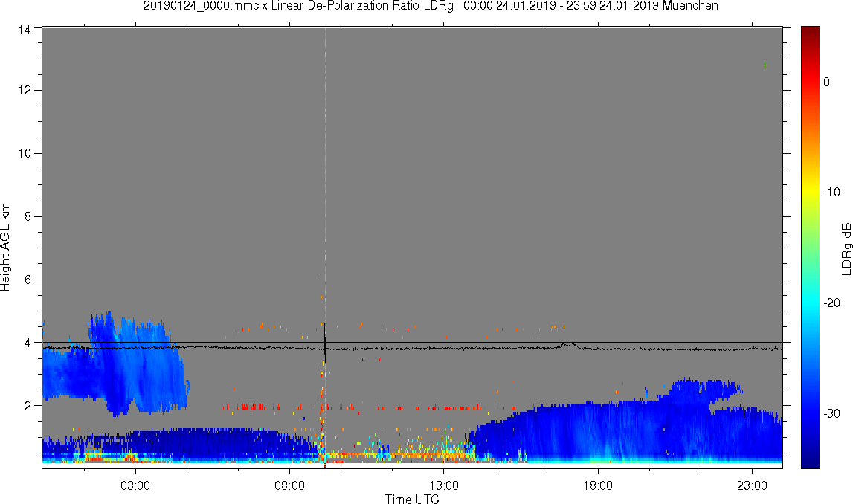
Task: Click the height tick label 4
Action: [x=28, y=343]
